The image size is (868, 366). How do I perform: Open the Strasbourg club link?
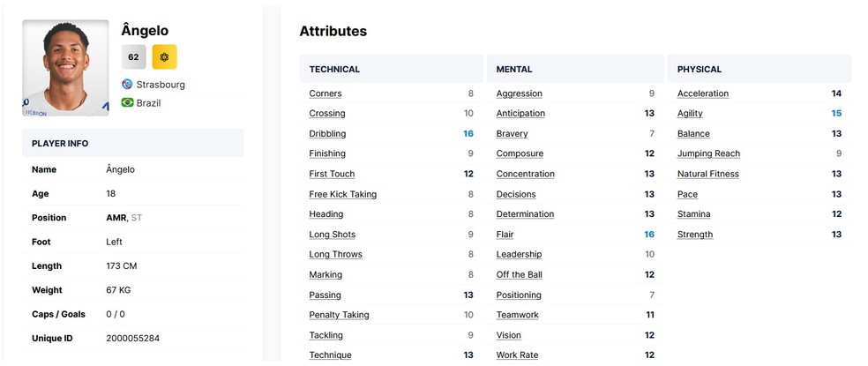[x=161, y=85]
